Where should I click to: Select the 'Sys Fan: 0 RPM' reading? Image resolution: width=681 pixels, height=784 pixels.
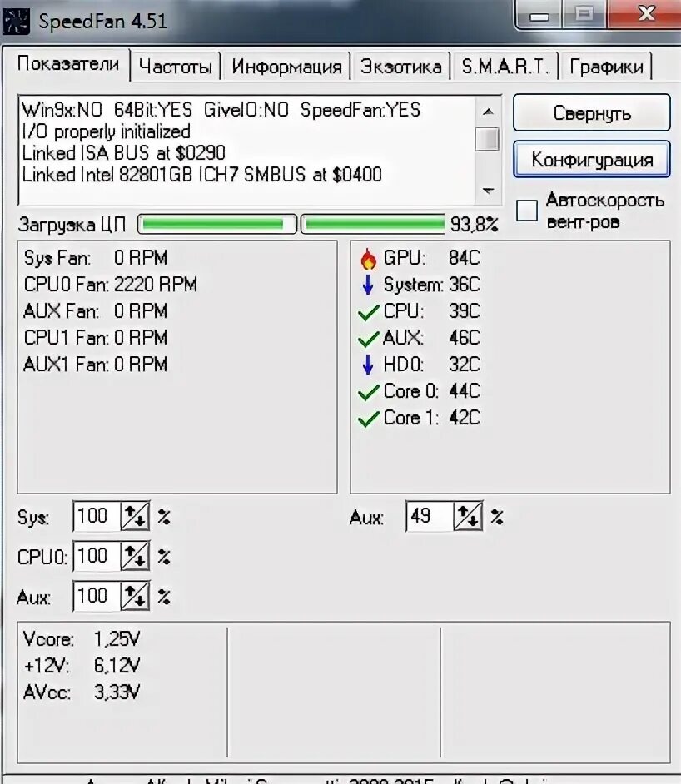96,258
